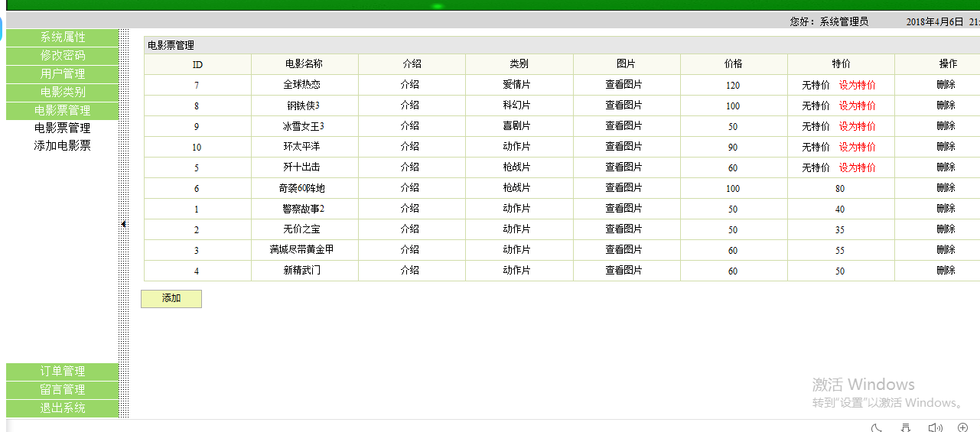The width and height of the screenshot is (980, 432).
Task: Collapse the sidebar with the arrow handle
Action: click(123, 224)
